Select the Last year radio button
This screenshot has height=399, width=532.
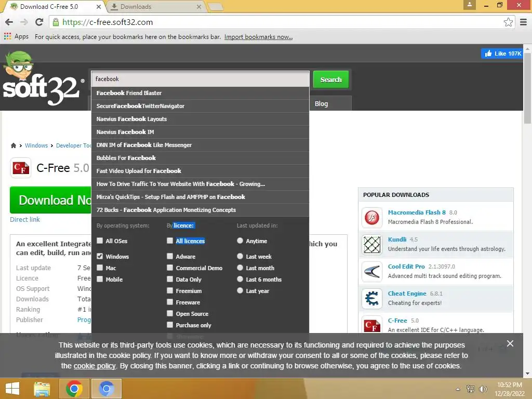[240, 290]
